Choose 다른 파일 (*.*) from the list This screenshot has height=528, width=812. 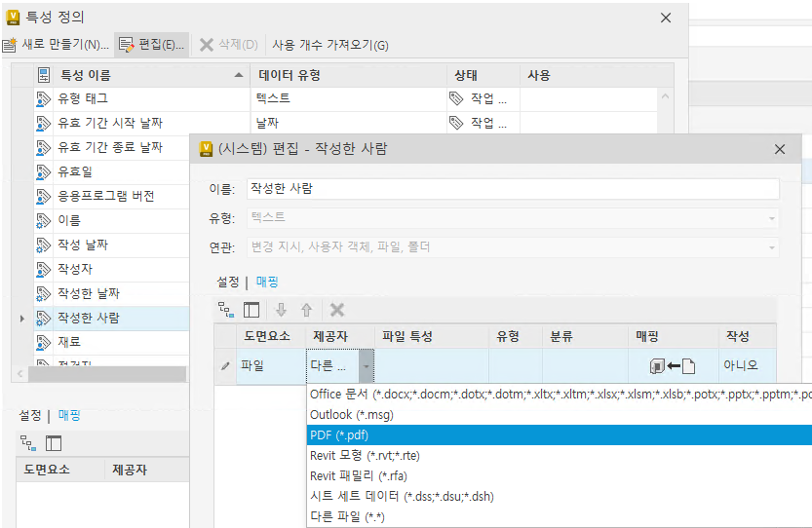pos(560,516)
